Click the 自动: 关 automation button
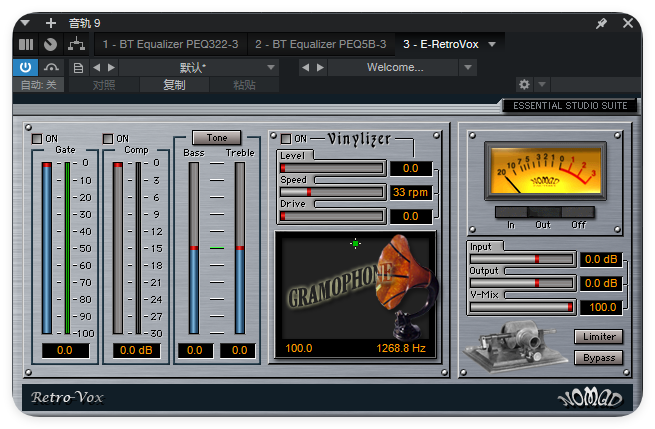The height and width of the screenshot is (429, 655). 38,85
